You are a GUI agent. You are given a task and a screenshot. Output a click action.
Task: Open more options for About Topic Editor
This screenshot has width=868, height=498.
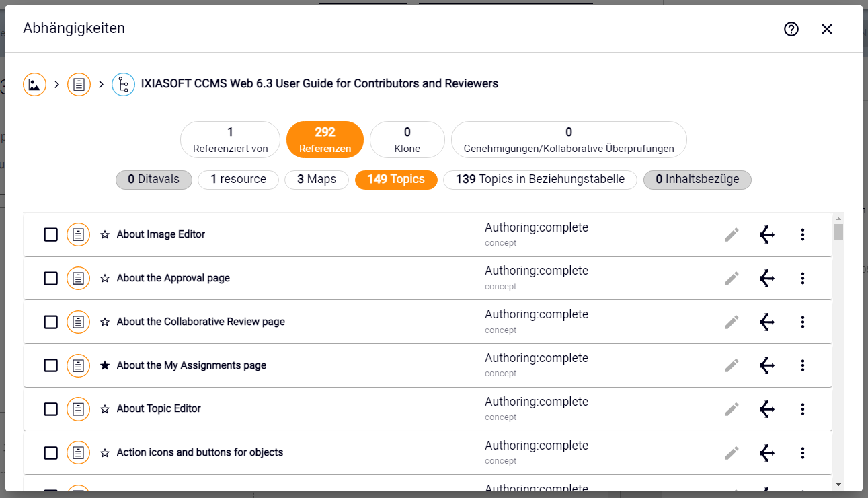point(802,409)
